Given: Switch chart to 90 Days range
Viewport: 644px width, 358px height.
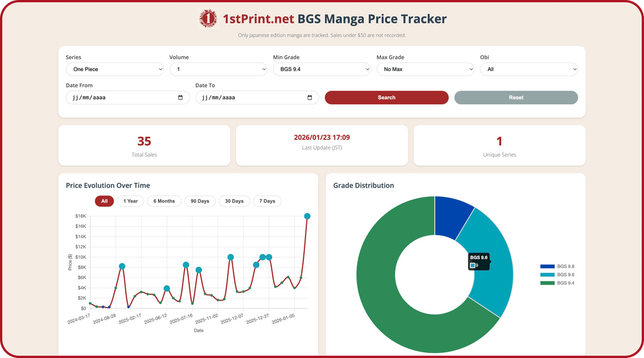Looking at the screenshot, I should (200, 201).
